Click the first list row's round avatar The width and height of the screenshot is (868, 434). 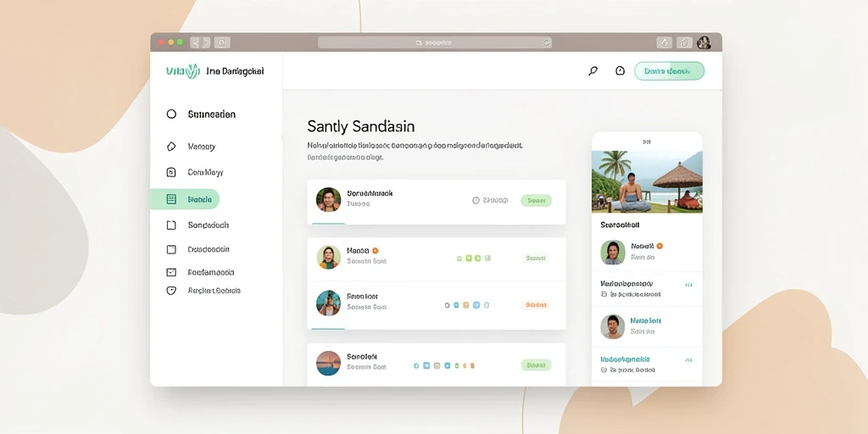click(328, 200)
